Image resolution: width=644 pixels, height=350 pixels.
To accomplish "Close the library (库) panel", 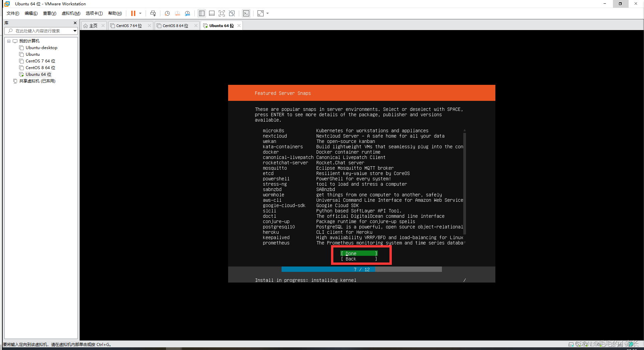I will pyautogui.click(x=75, y=23).
